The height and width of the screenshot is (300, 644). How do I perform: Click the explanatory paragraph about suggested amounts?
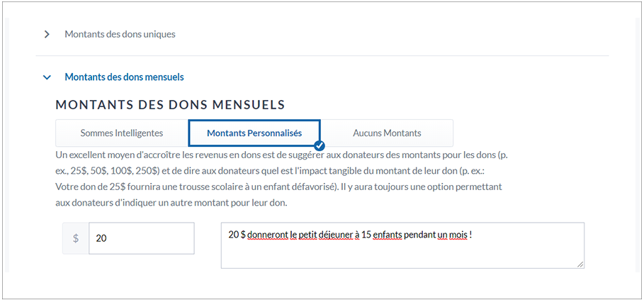283,178
